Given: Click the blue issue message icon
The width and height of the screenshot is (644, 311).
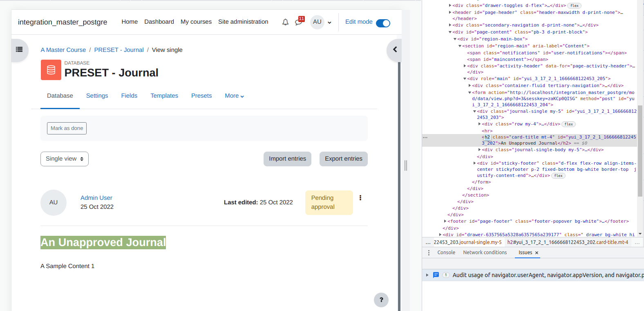Looking at the screenshot, I should [436, 275].
